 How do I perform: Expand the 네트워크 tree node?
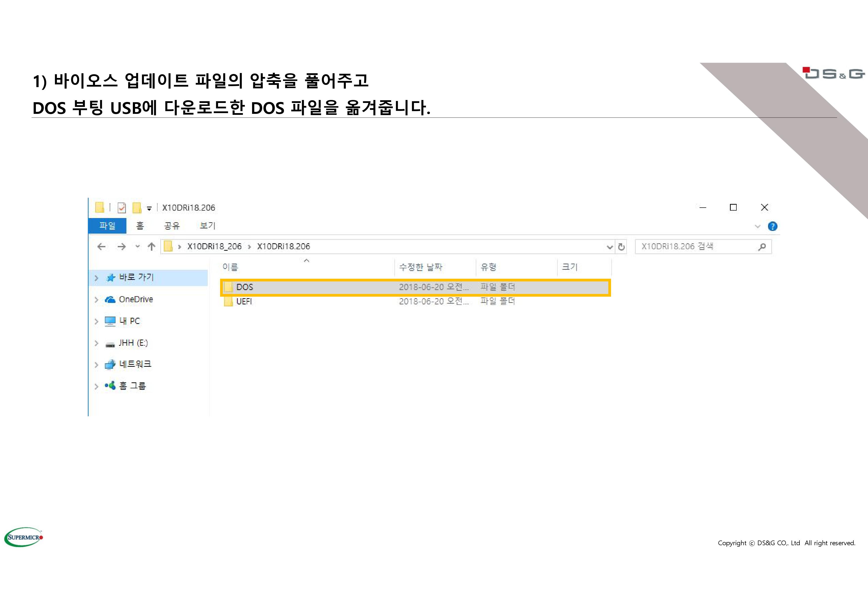[96, 365]
